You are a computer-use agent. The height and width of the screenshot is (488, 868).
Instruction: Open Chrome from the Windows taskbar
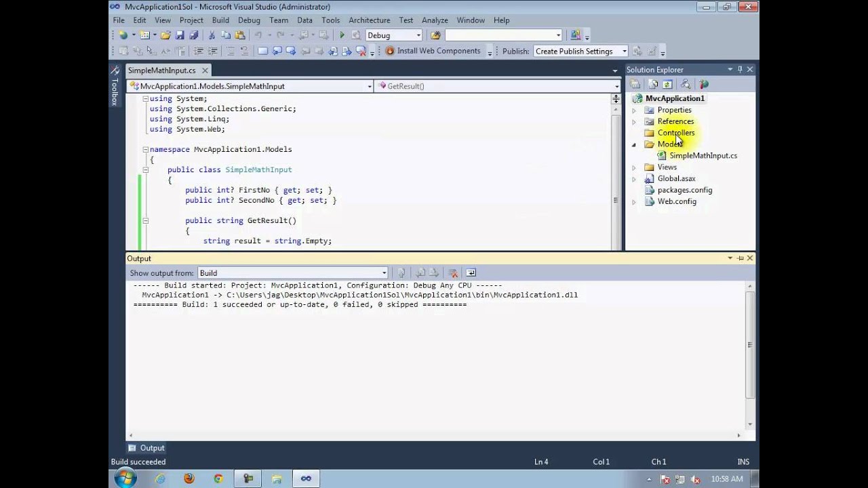pos(218,479)
